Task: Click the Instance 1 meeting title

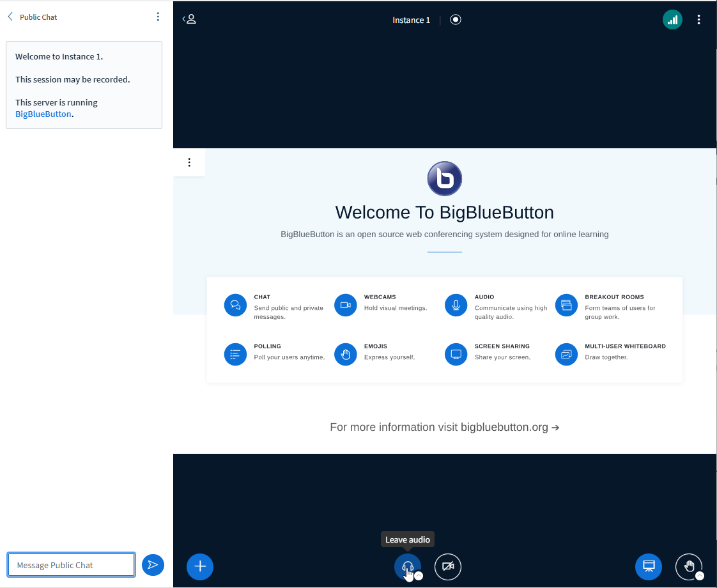Action: [x=411, y=20]
